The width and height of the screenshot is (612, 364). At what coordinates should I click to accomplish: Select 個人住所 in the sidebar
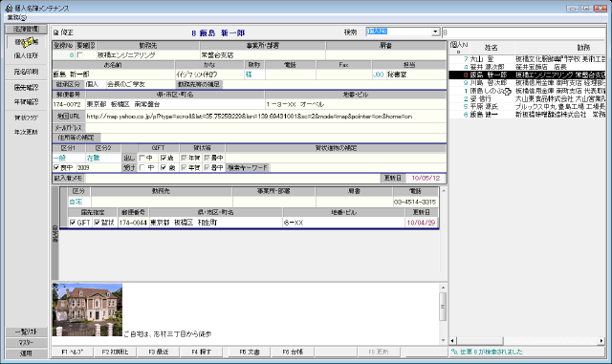click(x=27, y=55)
